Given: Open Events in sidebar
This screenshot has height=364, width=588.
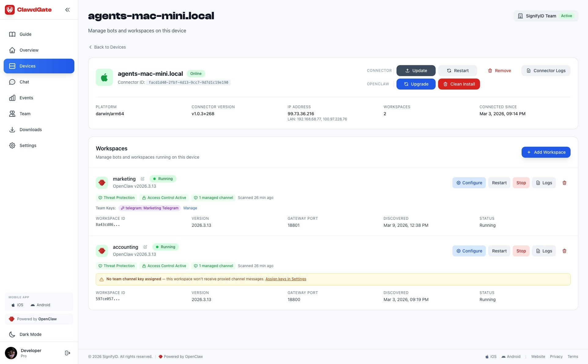Looking at the screenshot, I should pos(26,98).
